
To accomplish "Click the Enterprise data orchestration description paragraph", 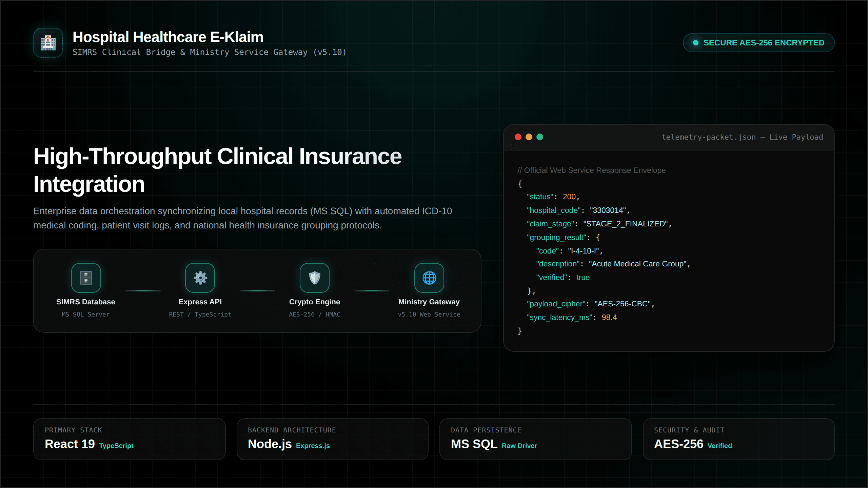I will (x=243, y=218).
